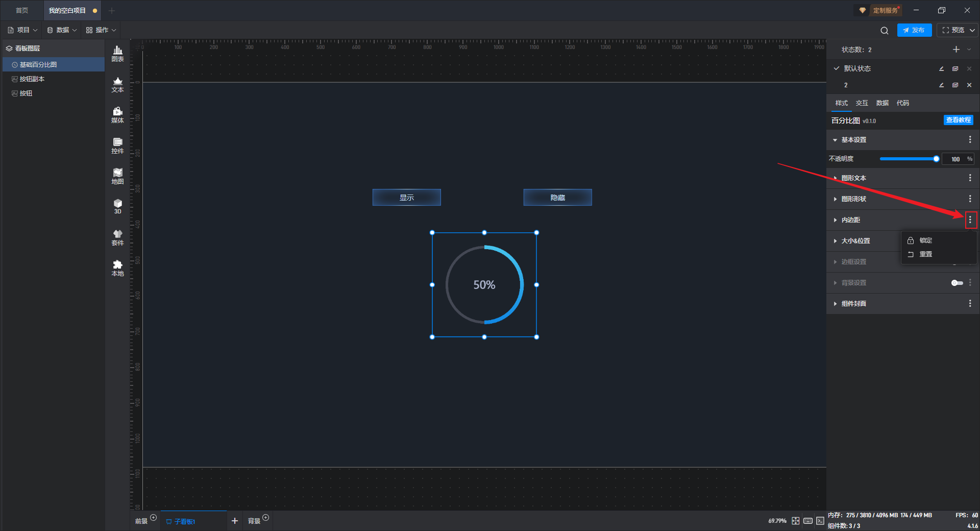Add a new state with the plus icon
Image resolution: width=980 pixels, height=531 pixels.
pos(956,50)
